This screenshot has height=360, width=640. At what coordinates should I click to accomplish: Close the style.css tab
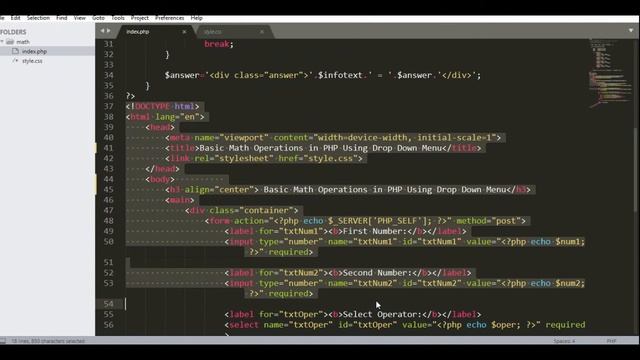262,31
